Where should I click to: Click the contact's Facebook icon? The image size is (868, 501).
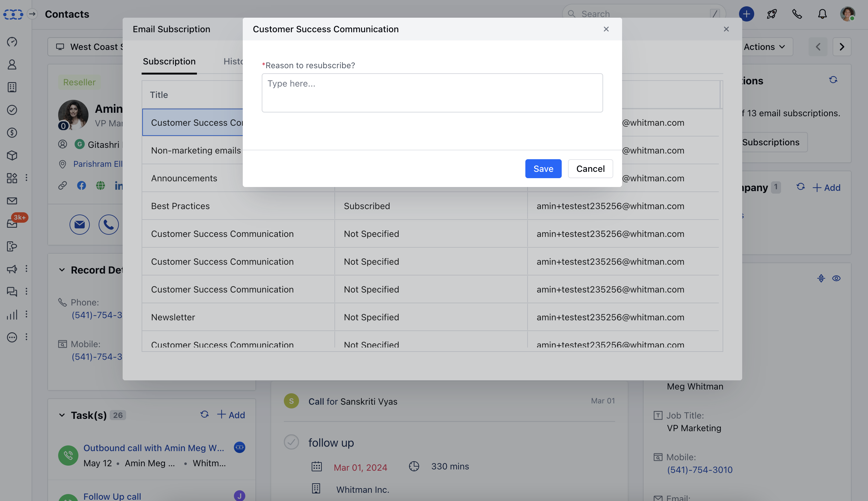(x=81, y=186)
